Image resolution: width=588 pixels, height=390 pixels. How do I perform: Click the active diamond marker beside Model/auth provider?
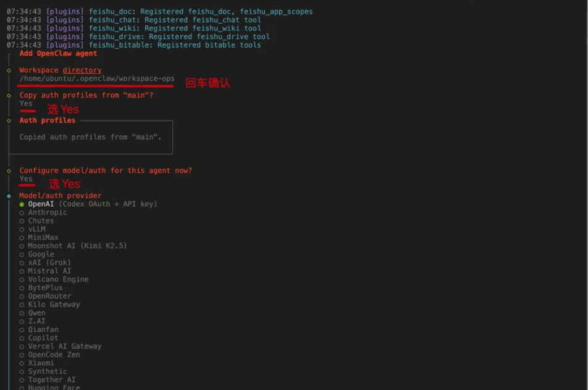[x=9, y=196]
